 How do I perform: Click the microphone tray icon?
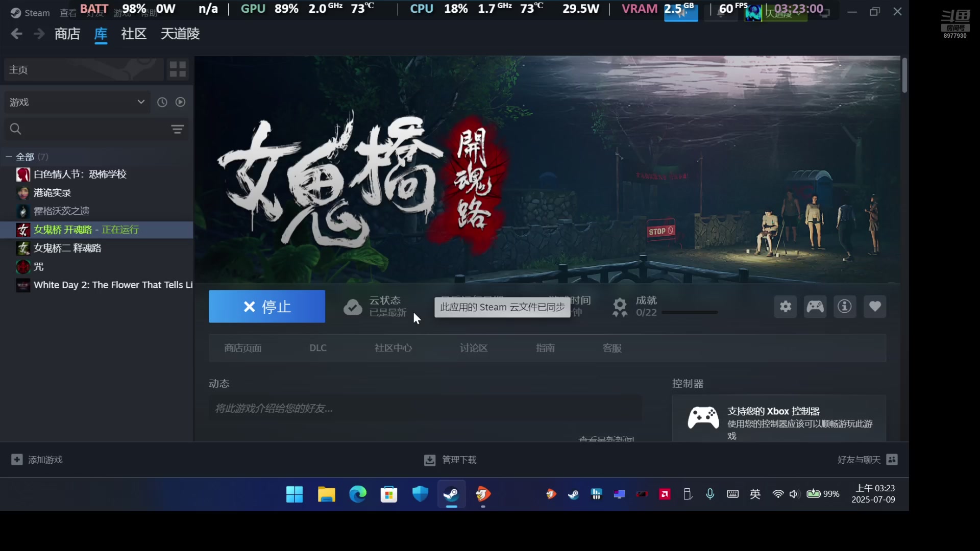click(710, 494)
